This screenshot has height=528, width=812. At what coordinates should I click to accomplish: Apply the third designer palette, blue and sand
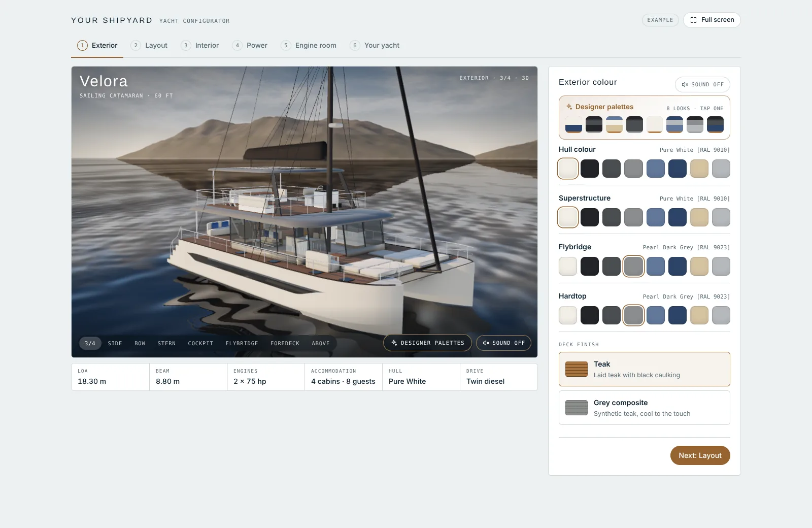(614, 124)
